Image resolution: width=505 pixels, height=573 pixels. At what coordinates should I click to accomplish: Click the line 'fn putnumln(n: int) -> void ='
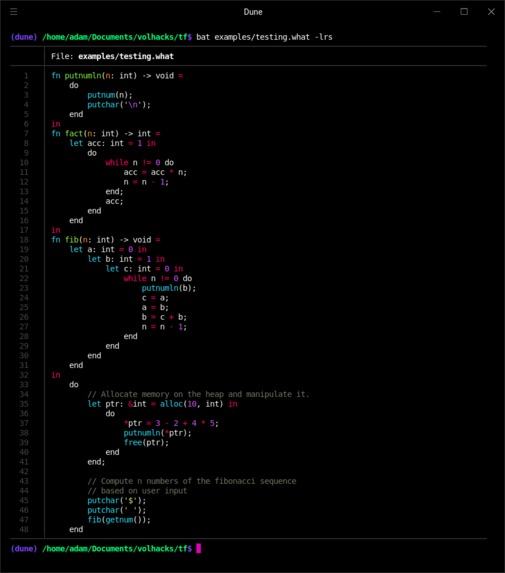pos(117,76)
